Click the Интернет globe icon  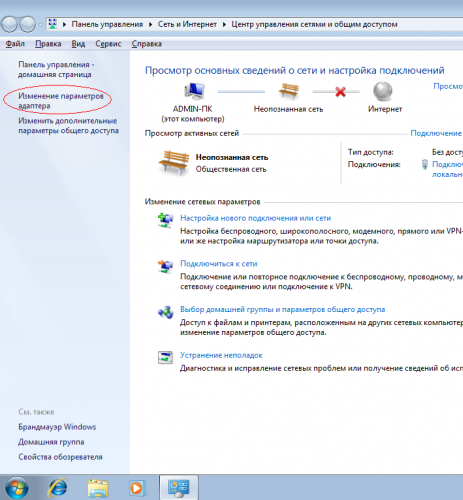383,91
